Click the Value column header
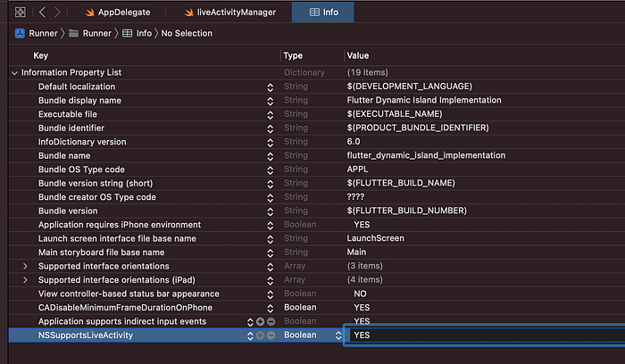 [358, 55]
